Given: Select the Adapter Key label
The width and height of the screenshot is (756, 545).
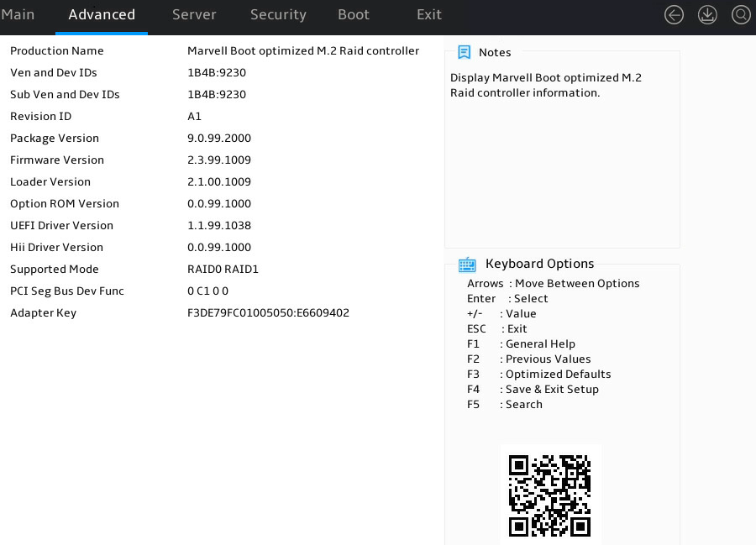Looking at the screenshot, I should (x=44, y=313).
